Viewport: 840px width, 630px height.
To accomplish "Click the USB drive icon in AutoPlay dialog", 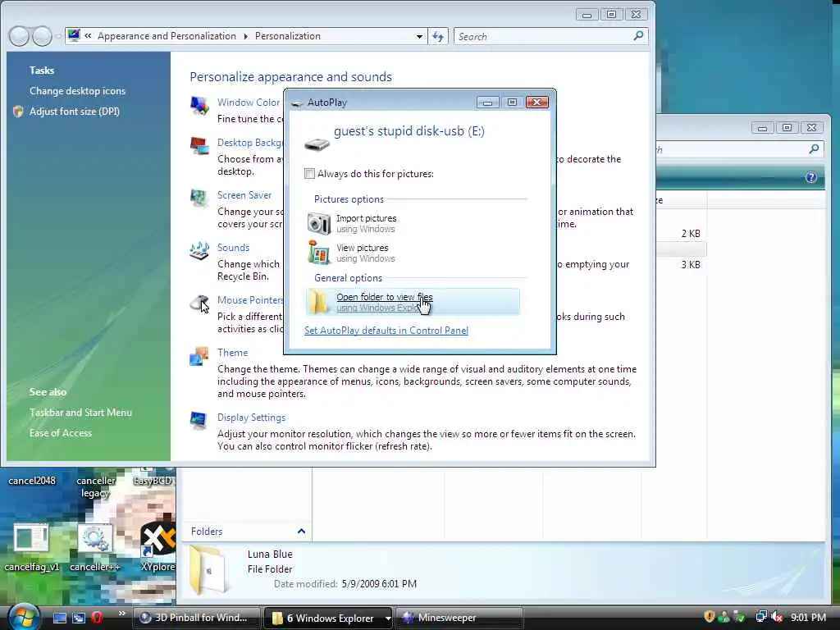I will (317, 144).
